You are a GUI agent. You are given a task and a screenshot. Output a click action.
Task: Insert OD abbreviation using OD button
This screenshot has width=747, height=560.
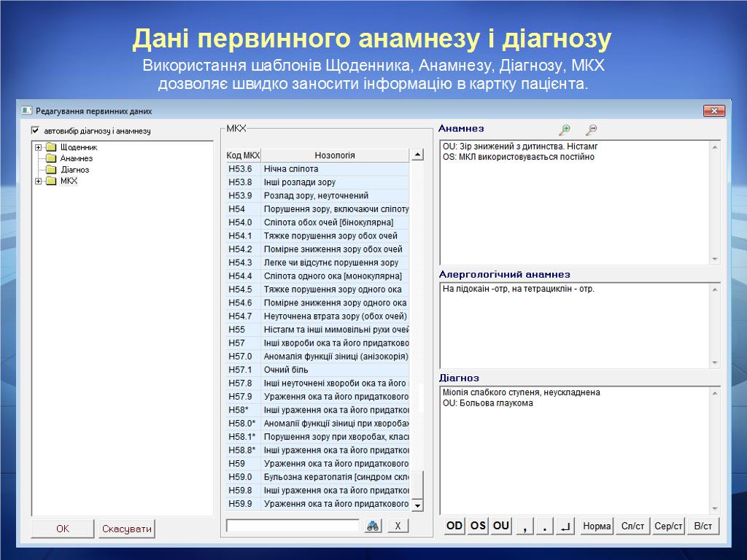pos(454,526)
